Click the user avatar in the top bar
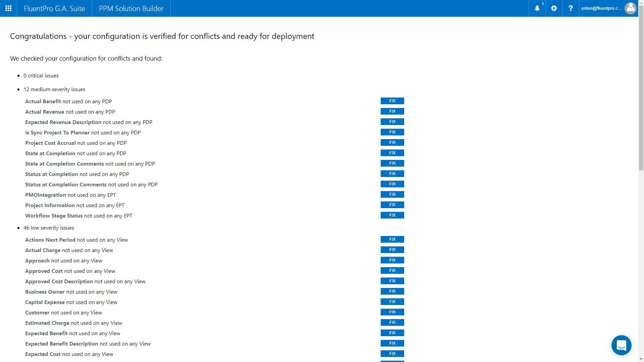 pos(631,8)
